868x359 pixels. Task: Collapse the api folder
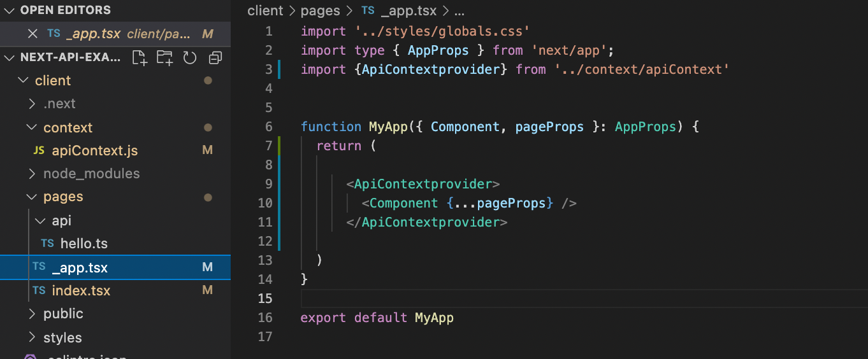point(40,220)
